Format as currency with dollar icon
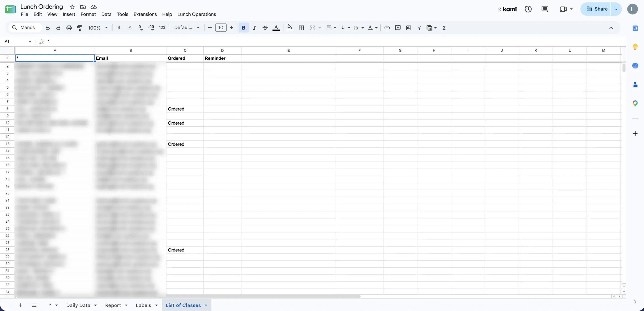Viewport: 644px width, 311px height. pyautogui.click(x=119, y=28)
